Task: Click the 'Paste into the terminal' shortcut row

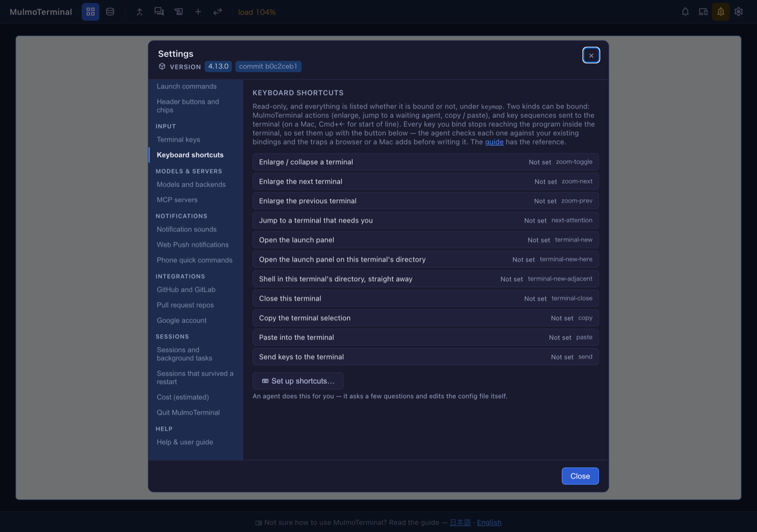Action: tap(426, 337)
